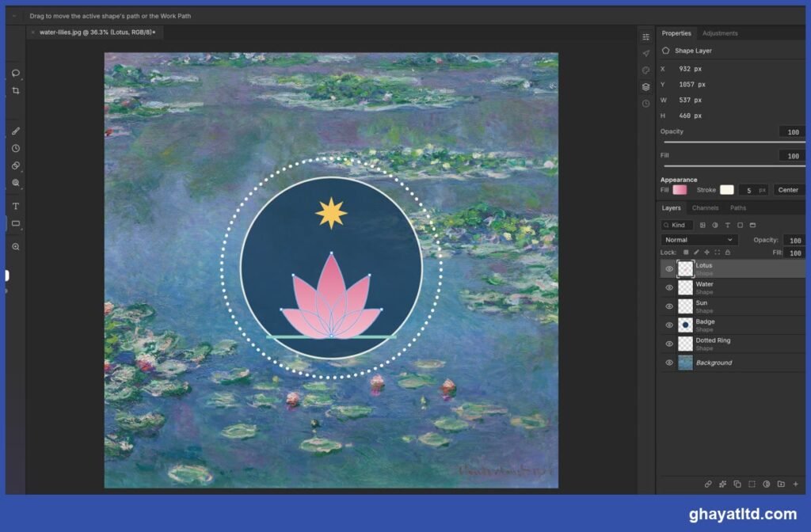Viewport: 811px width, 532px height.
Task: Toggle lock position move icon
Action: click(706, 253)
